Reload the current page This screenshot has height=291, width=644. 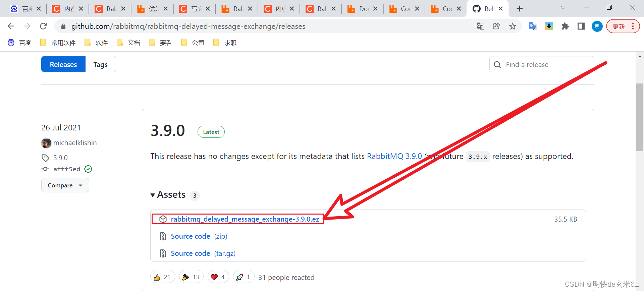[43, 26]
